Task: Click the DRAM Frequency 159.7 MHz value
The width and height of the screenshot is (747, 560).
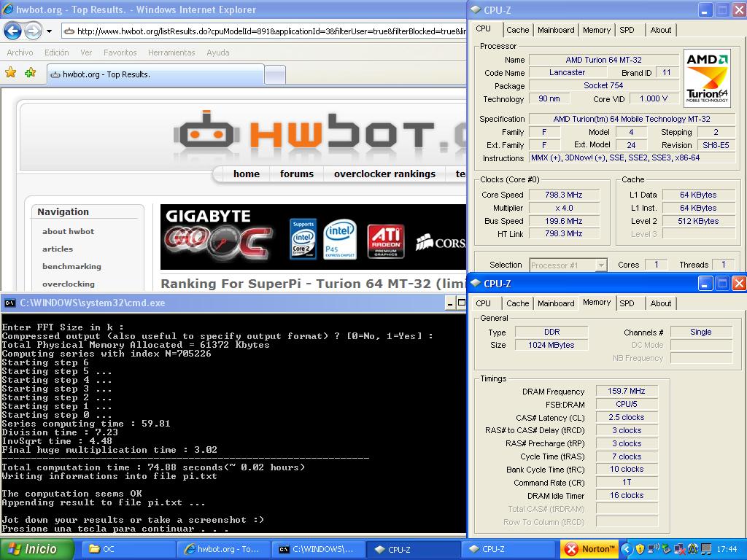Action: click(627, 391)
